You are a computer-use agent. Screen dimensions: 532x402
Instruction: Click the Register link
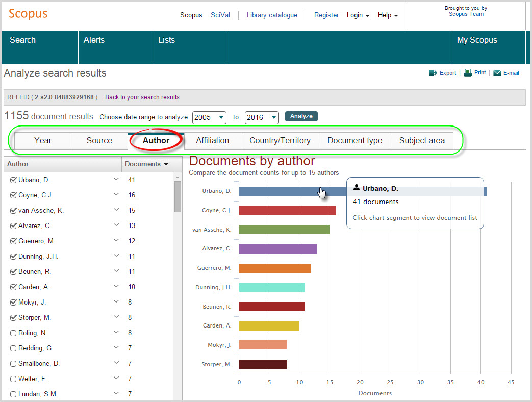pyautogui.click(x=326, y=15)
